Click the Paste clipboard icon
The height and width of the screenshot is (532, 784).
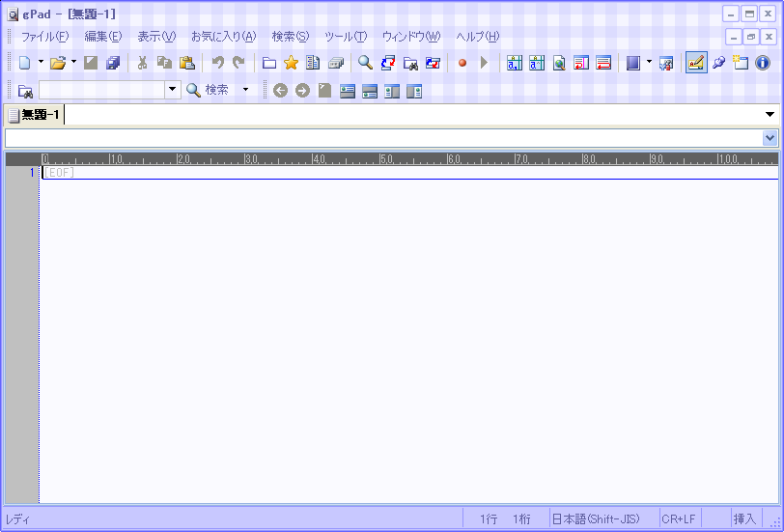pyautogui.click(x=187, y=63)
